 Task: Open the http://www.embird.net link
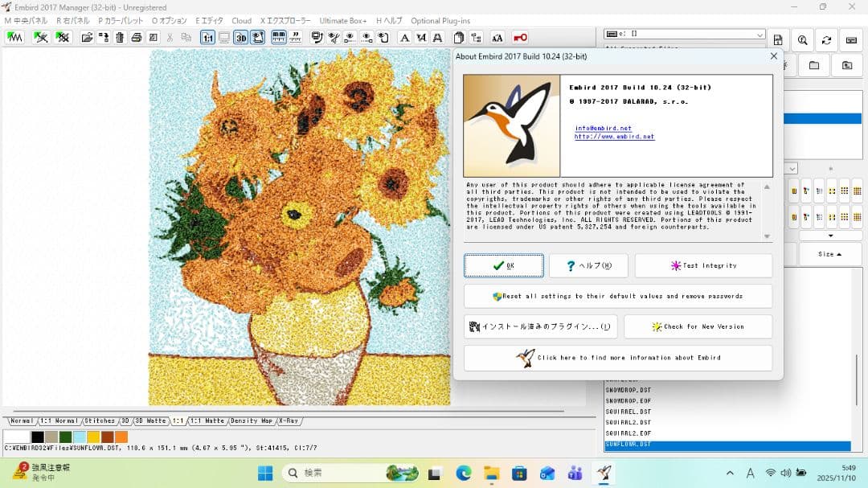click(x=615, y=136)
